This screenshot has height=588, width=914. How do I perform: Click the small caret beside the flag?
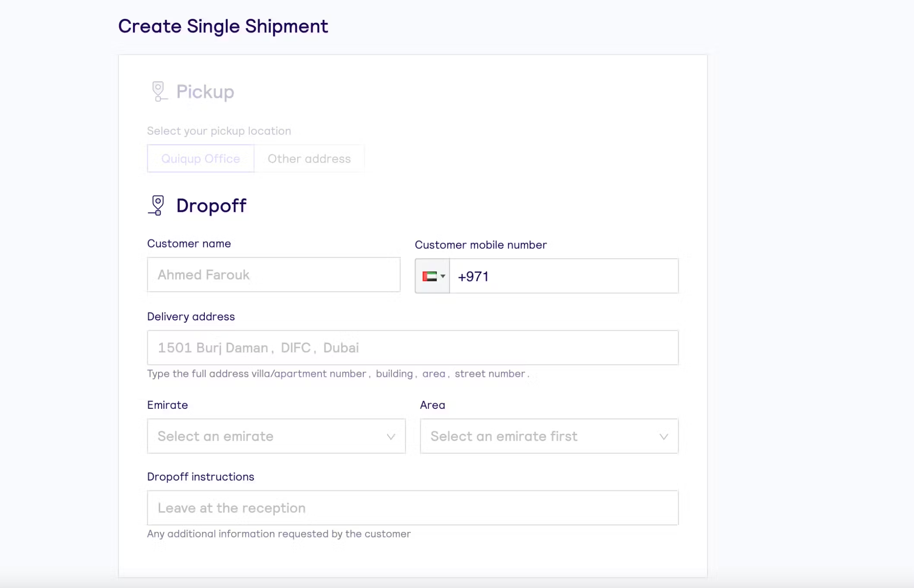point(443,276)
